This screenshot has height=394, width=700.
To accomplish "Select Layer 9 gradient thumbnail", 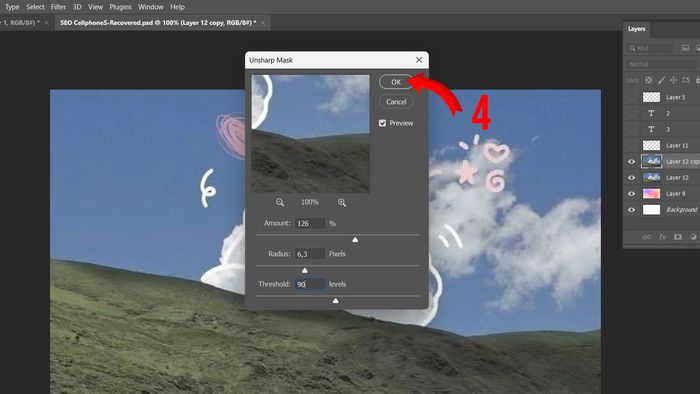I will pyautogui.click(x=651, y=194).
